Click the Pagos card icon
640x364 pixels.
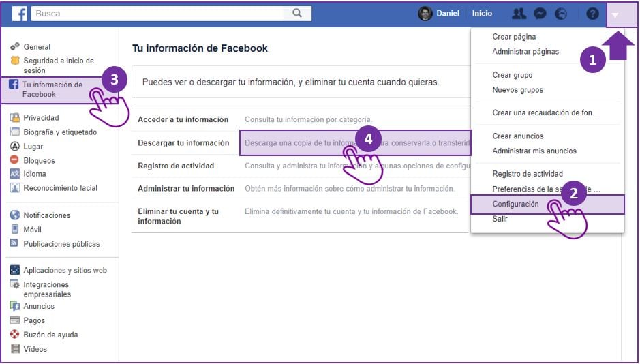15,320
